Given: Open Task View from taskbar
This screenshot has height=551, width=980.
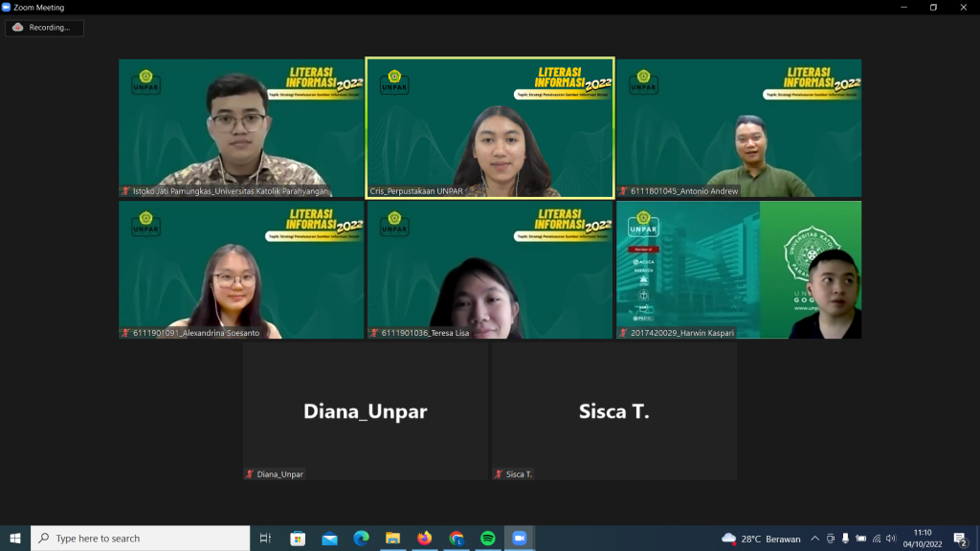Looking at the screenshot, I should tap(266, 539).
